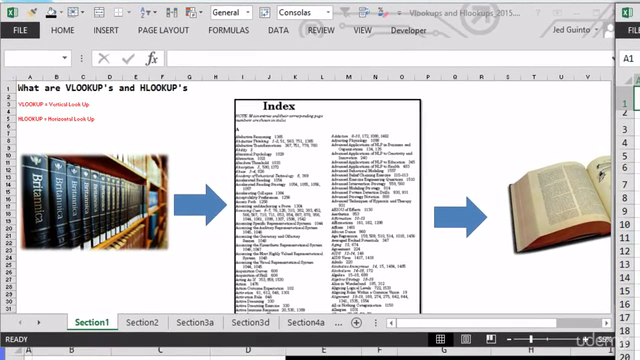Switch to the HOME ribbon tab
The height and width of the screenshot is (360, 640).
[x=62, y=30]
